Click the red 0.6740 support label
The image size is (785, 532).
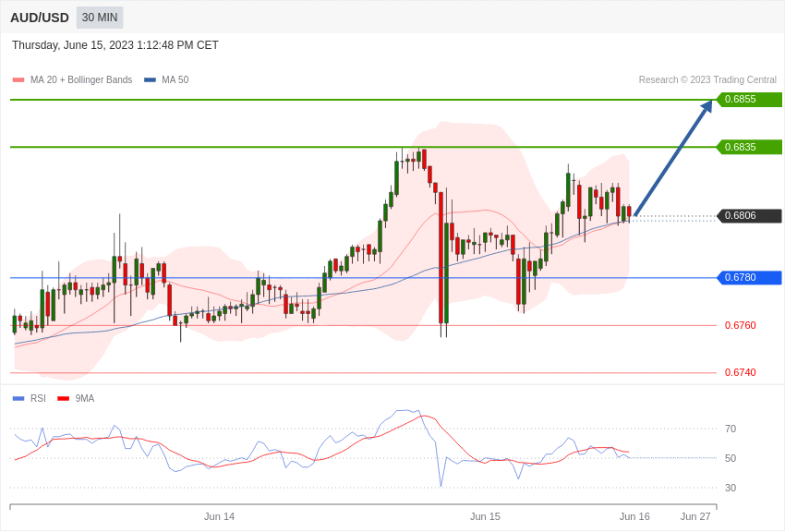741,372
